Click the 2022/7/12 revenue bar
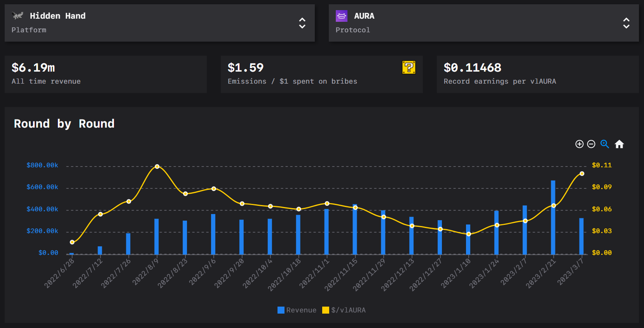Image resolution: width=644 pixels, height=328 pixels. [x=100, y=250]
